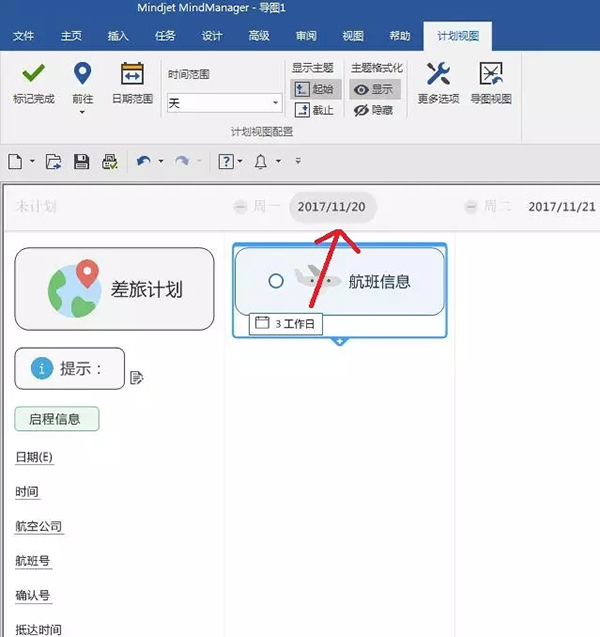Click the Undo arrow icon

coord(143,161)
